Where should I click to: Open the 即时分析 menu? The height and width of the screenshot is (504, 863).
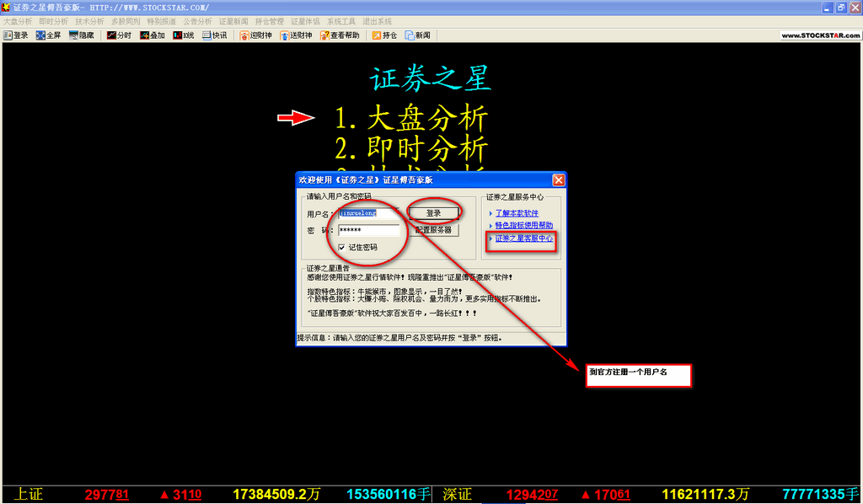click(53, 21)
